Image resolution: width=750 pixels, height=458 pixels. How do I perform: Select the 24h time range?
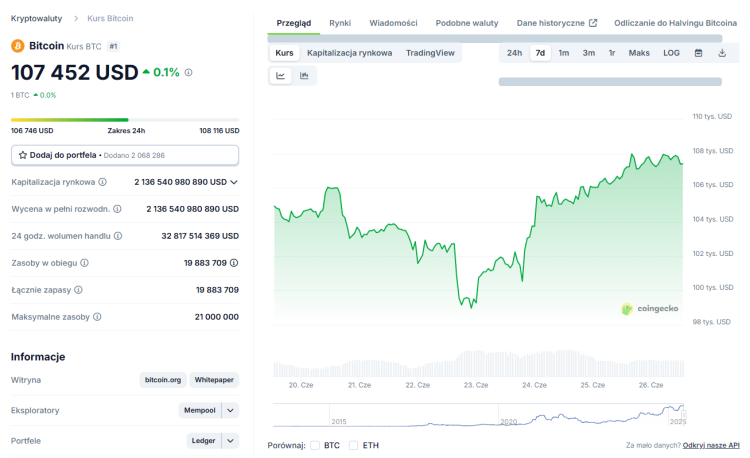pyautogui.click(x=514, y=53)
